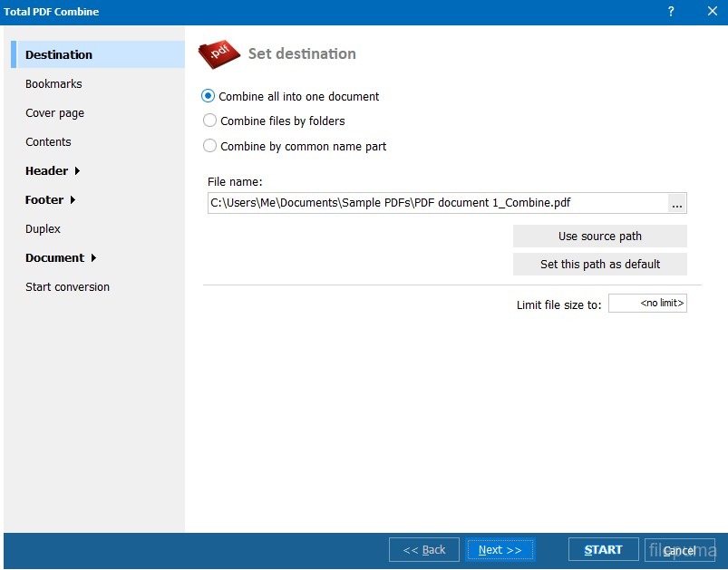Click the red PDF logo icon
728x570 pixels.
click(x=218, y=54)
